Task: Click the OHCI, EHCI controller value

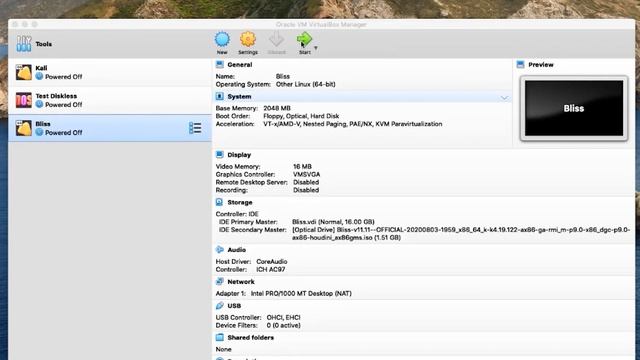Action: [x=283, y=317]
